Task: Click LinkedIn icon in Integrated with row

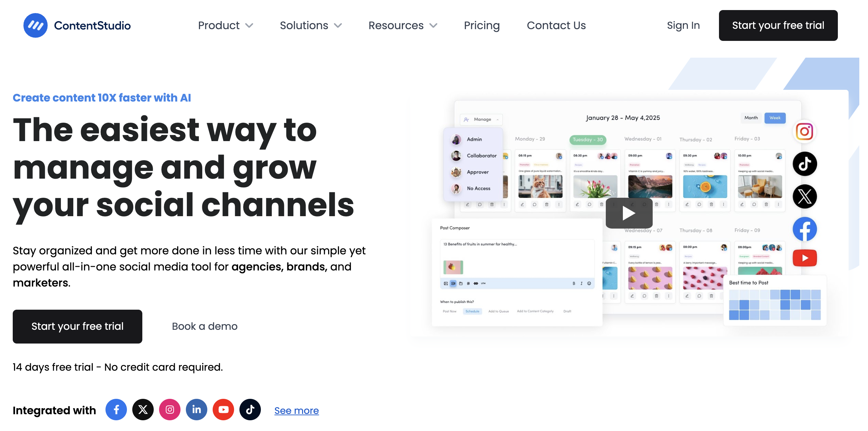Action: (x=197, y=410)
